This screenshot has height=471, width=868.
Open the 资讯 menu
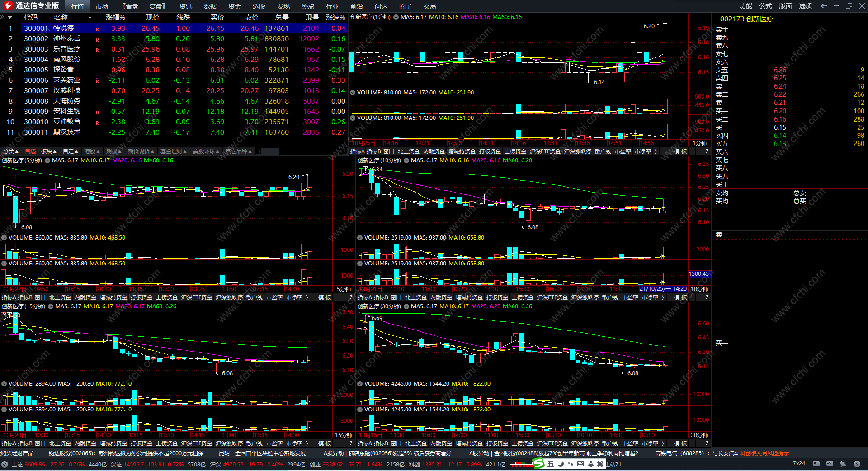coord(185,6)
